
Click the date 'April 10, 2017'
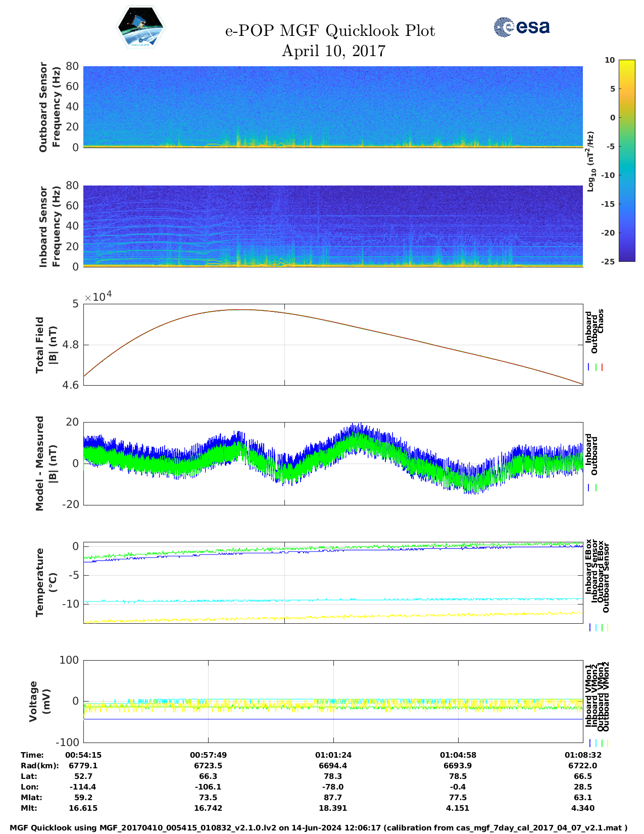tap(333, 51)
